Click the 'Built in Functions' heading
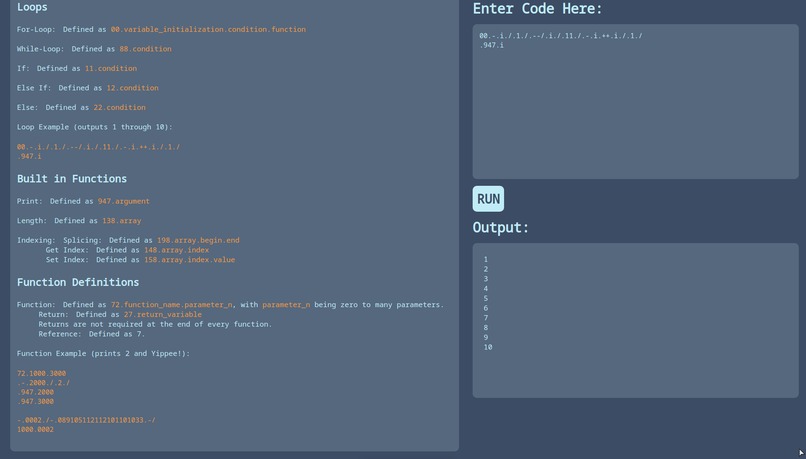This screenshot has height=459, width=806. [x=72, y=179]
